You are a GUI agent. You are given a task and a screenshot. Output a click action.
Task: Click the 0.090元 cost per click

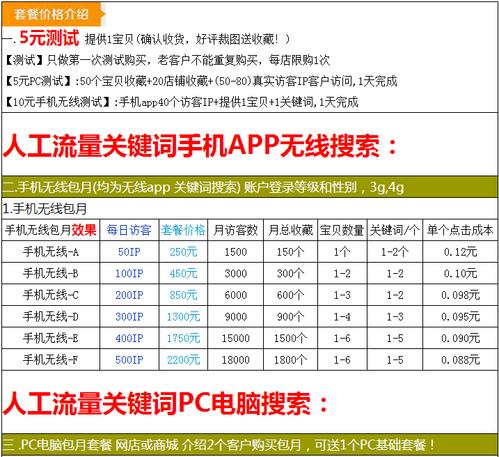point(460,338)
